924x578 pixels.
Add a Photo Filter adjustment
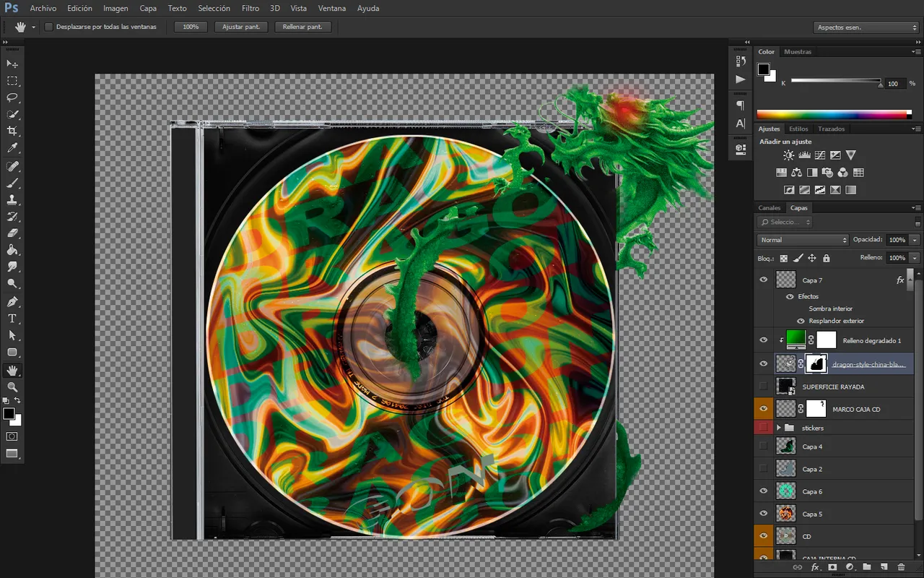827,173
